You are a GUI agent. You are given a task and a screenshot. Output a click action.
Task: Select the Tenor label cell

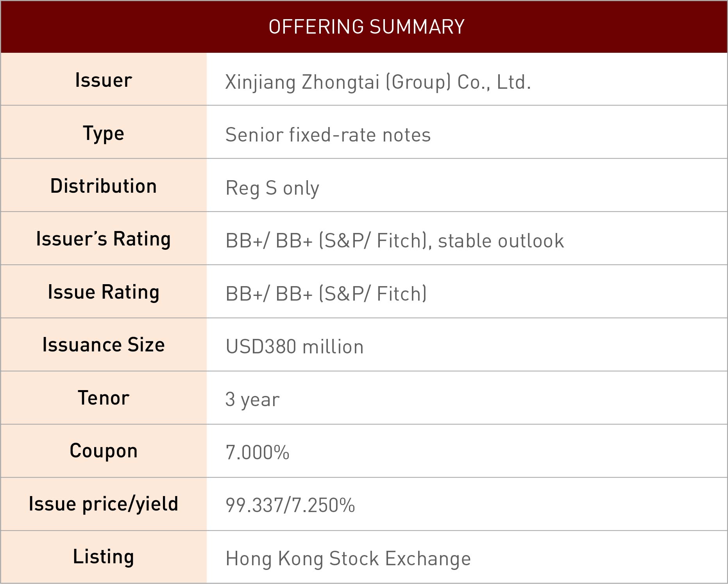(104, 398)
